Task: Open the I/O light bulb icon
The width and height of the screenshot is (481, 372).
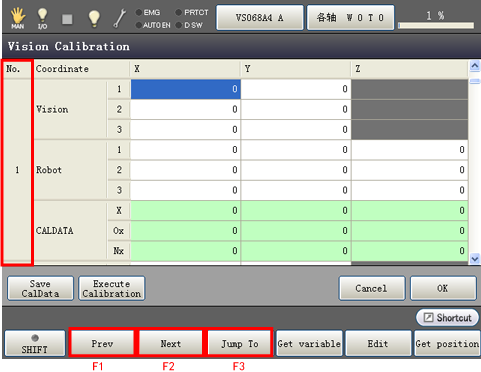Action: pyautogui.click(x=42, y=19)
